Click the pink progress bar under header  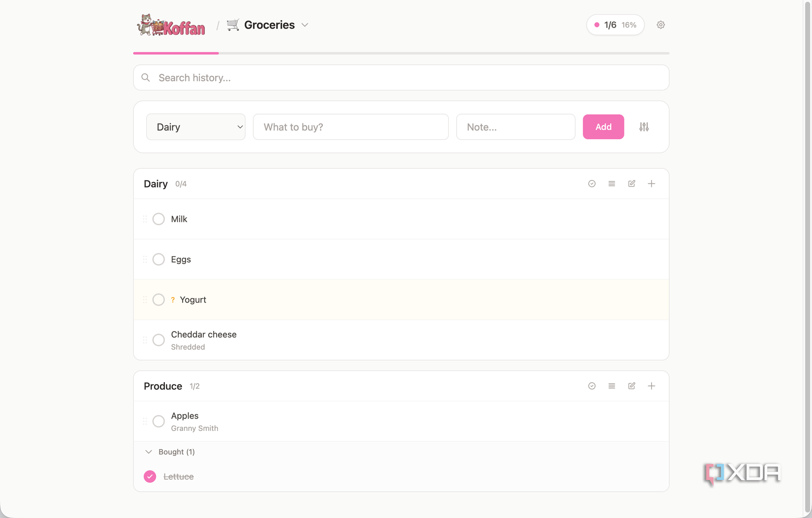point(176,53)
